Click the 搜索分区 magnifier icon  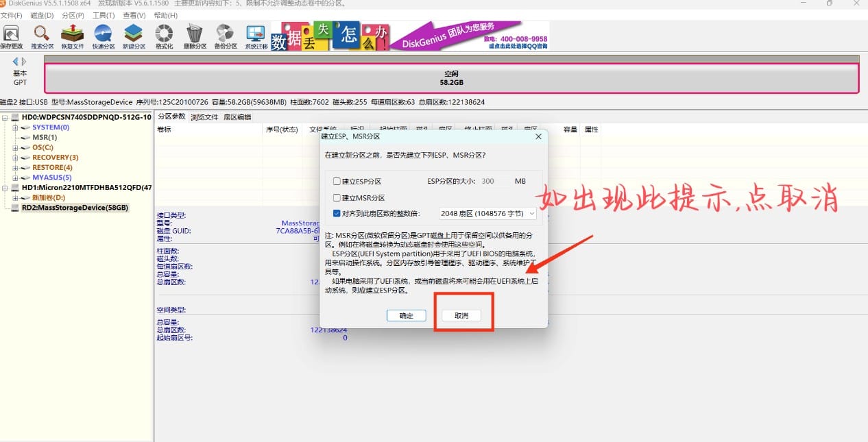point(42,36)
